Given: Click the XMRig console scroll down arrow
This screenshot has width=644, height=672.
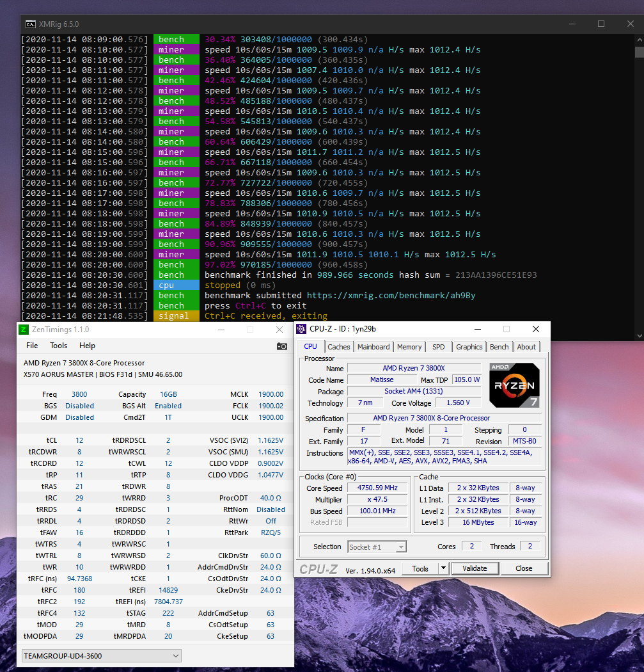Looking at the screenshot, I should click(640, 336).
